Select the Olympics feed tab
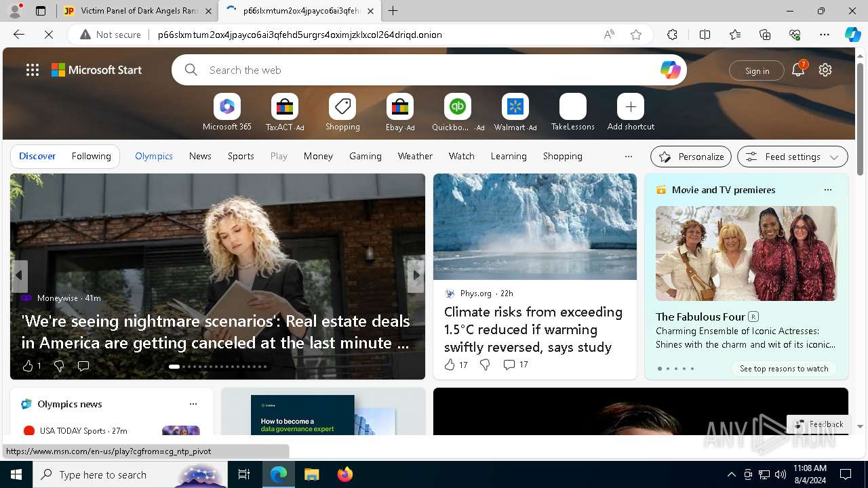868x488 pixels. pyautogui.click(x=154, y=156)
